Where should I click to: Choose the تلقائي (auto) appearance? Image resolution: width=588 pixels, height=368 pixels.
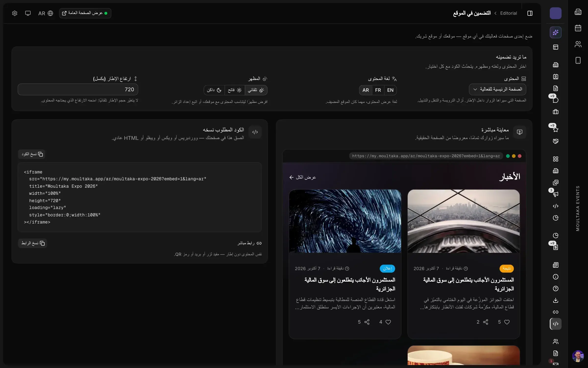[256, 90]
